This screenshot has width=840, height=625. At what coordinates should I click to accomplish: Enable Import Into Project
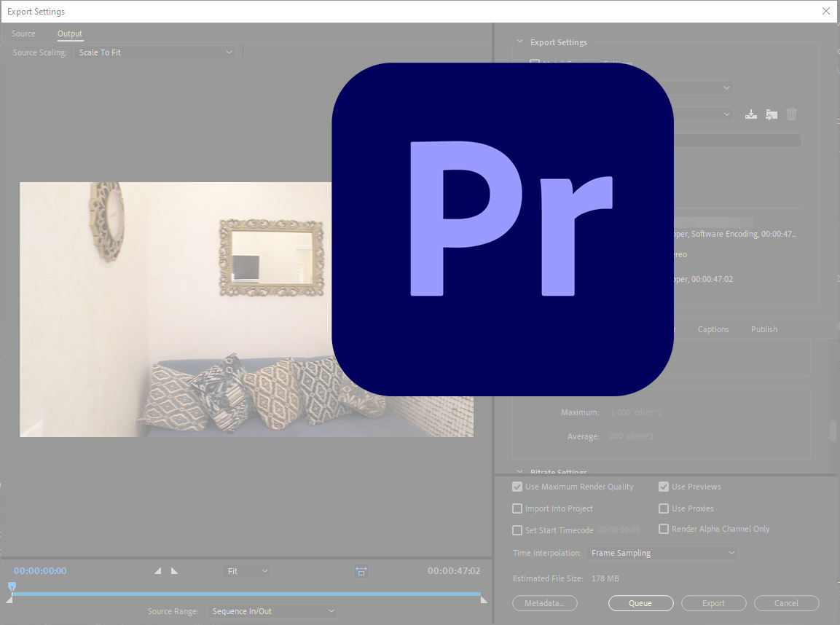click(x=517, y=508)
